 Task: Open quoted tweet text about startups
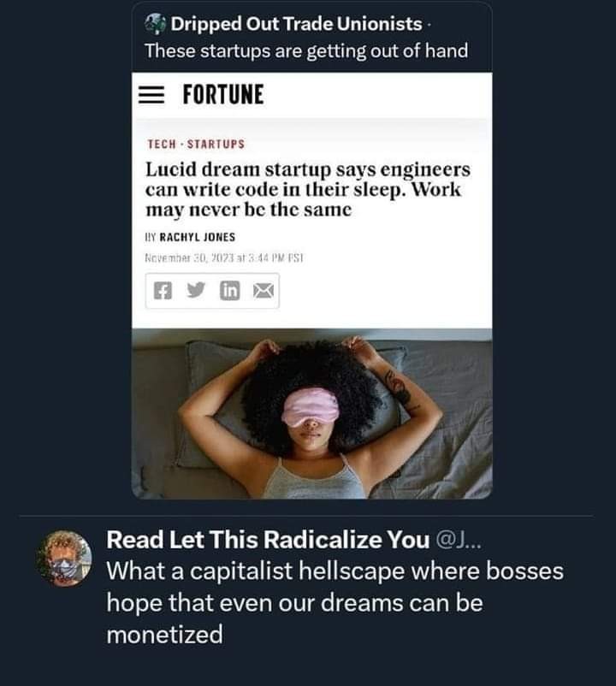[306, 50]
